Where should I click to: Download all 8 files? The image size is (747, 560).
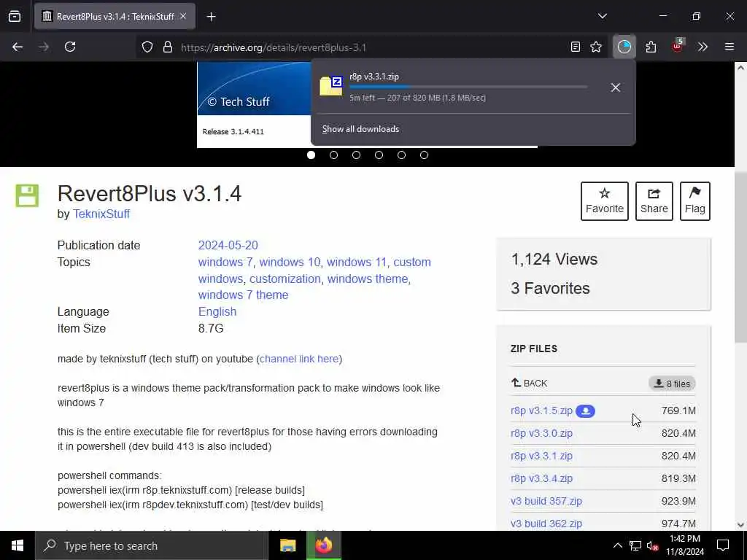(672, 384)
